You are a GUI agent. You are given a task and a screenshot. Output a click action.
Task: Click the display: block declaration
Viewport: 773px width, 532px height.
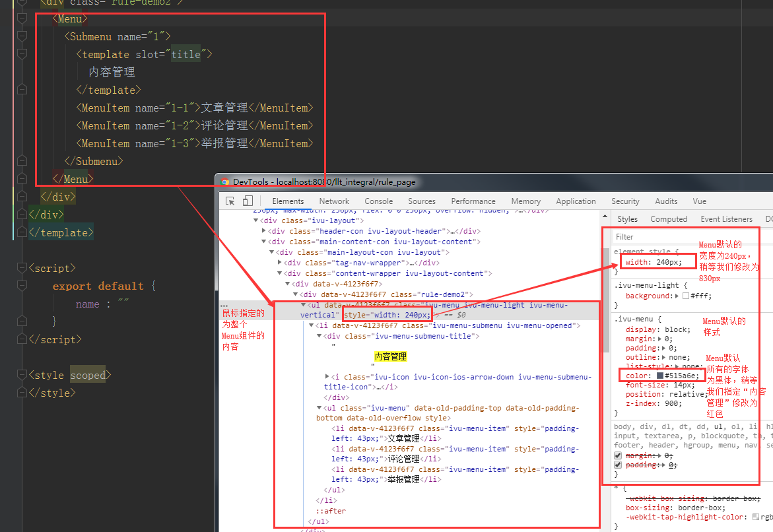pos(658,329)
